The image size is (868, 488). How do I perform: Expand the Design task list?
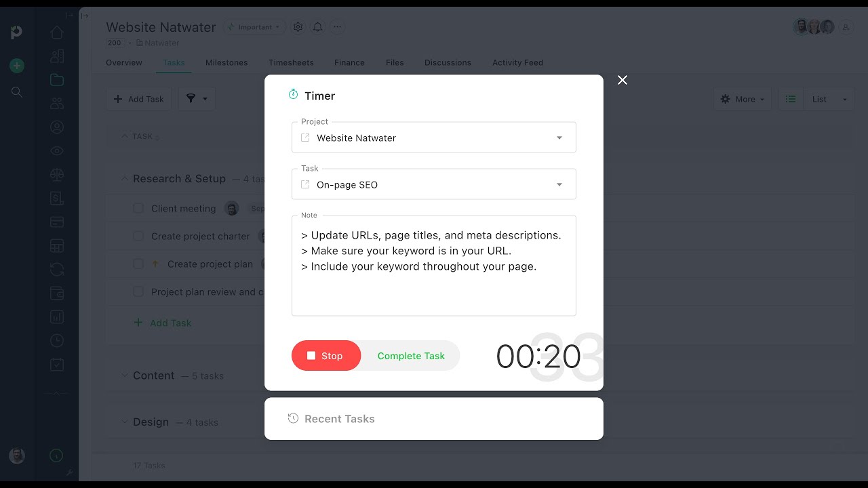pos(124,422)
